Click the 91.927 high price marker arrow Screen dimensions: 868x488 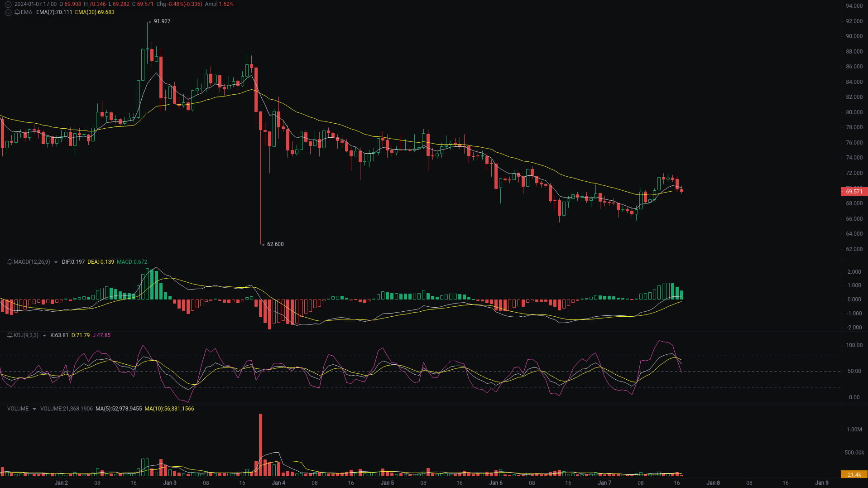click(x=151, y=21)
